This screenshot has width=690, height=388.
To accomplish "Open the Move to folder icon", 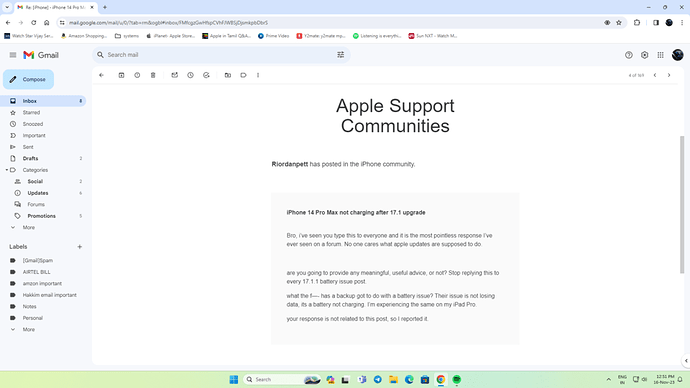I will [x=228, y=75].
